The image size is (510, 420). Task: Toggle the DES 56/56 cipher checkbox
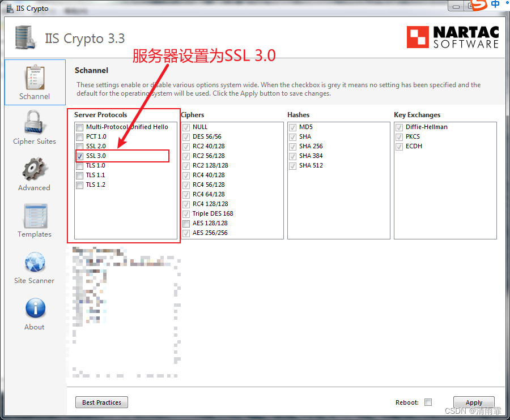(x=186, y=137)
